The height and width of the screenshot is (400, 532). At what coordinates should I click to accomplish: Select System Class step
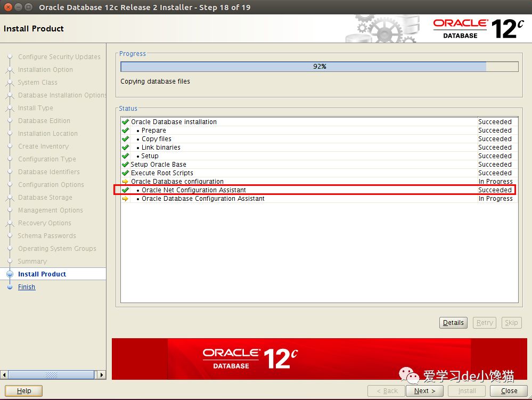37,83
